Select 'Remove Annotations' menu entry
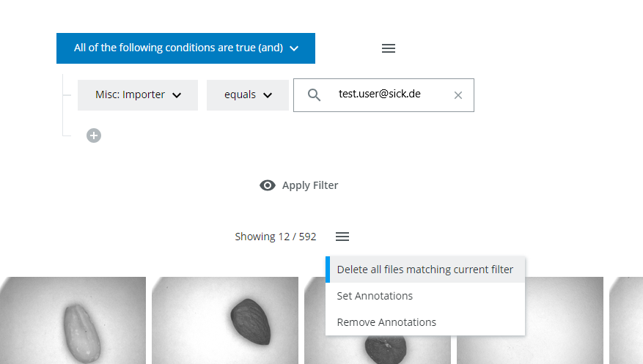This screenshot has width=643, height=364. pyautogui.click(x=386, y=322)
